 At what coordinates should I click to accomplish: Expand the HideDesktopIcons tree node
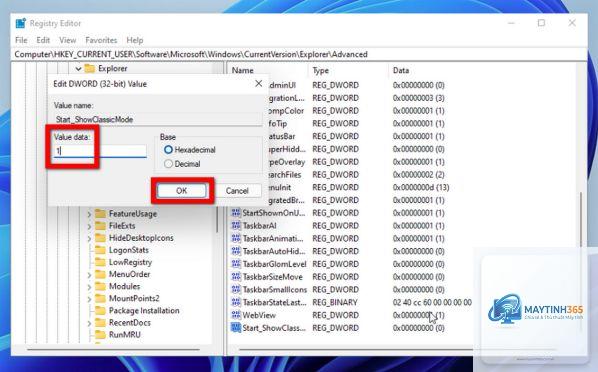89,239
